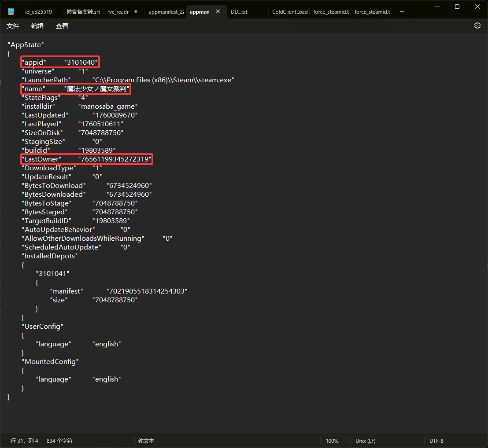
Task: Click the Unix (LF) line ending indicator
Action: pyautogui.click(x=365, y=441)
